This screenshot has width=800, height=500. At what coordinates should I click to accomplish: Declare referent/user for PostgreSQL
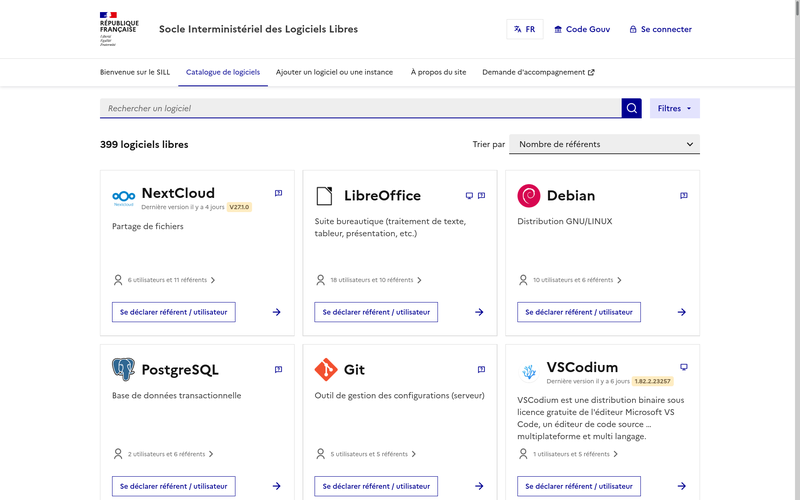tap(173, 486)
